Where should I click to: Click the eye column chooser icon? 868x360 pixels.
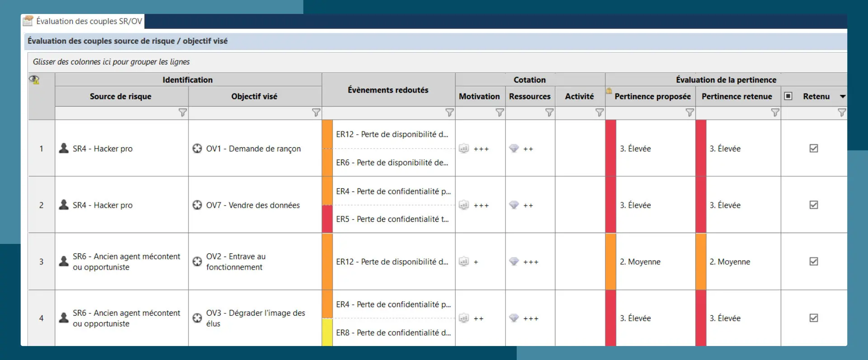coord(34,80)
